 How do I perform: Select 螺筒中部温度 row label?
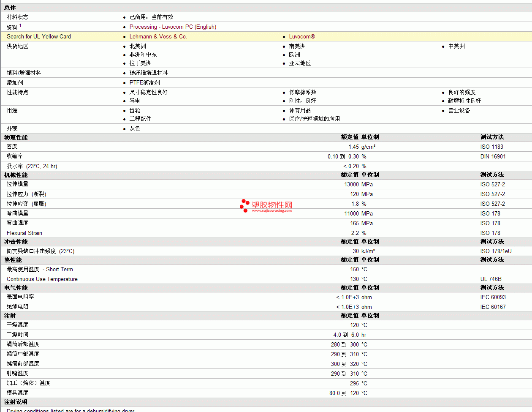coord(23,354)
